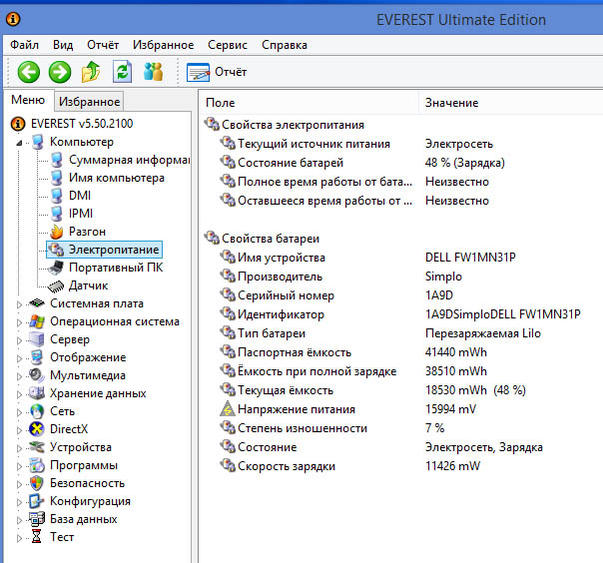Open the users icon in the toolbar

point(153,72)
